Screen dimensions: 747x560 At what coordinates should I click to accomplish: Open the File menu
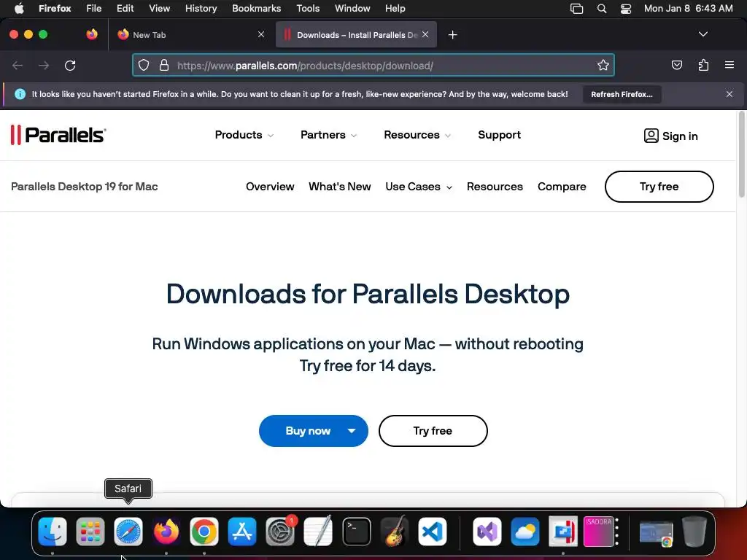click(x=93, y=8)
